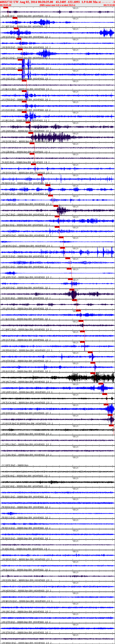Image resolution: width=115 pixels, height=644 pixels.
Task: Select the PB B928 EHZ station label
Action: pyautogui.click(x=26, y=538)
